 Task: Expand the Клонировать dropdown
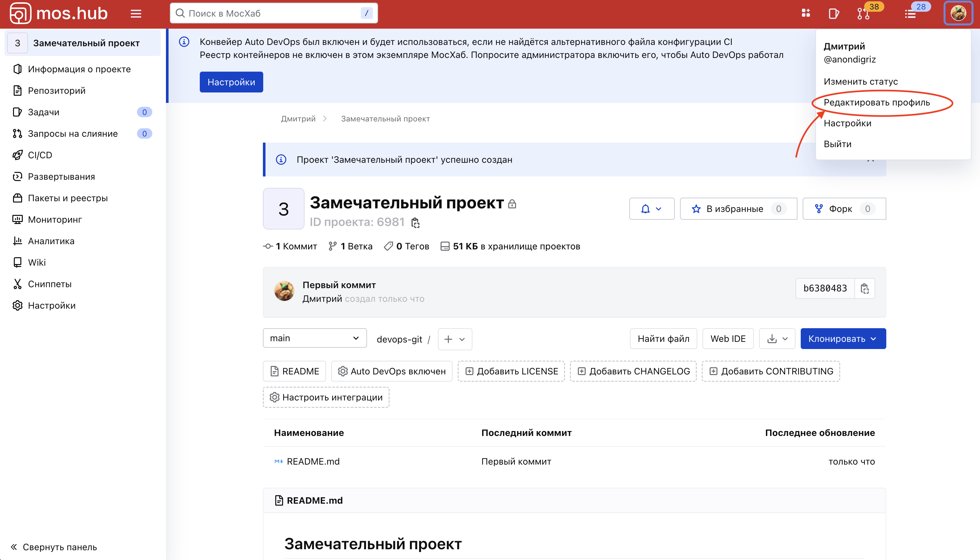pyautogui.click(x=843, y=339)
